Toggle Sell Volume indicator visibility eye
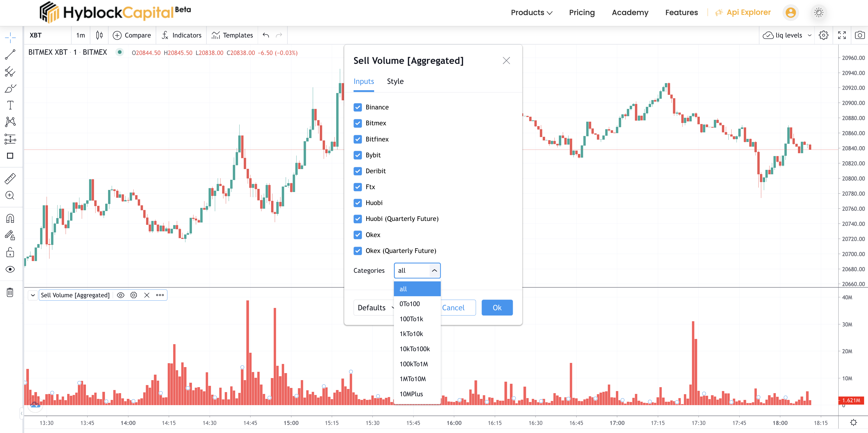Screen dimensions: 868x433 point(121,295)
